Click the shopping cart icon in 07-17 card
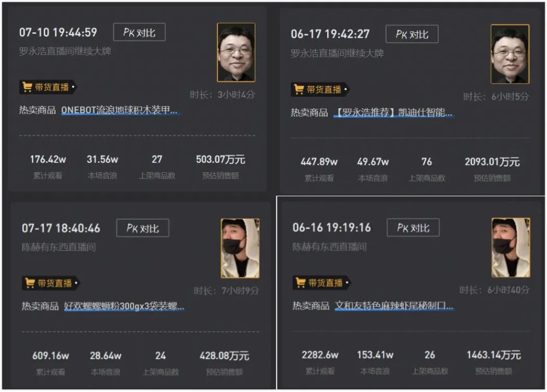This screenshot has height=392, width=547. coord(30,283)
